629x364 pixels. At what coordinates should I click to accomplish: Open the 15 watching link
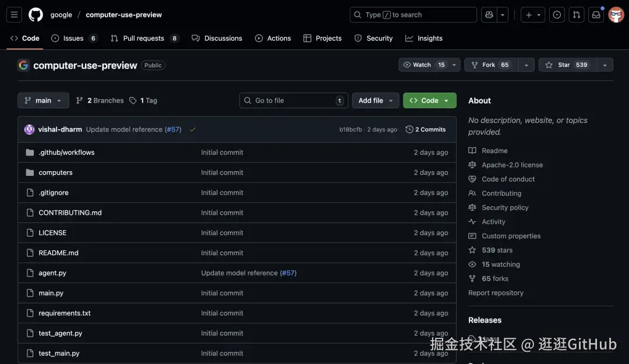(x=501, y=264)
